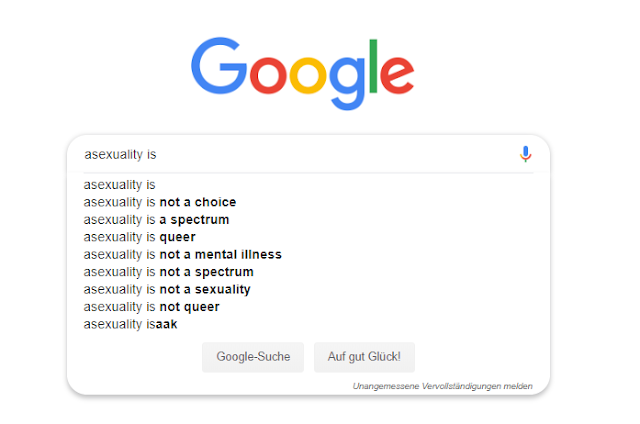This screenshot has width=640, height=424.
Task: Click the microphone voice search icon
Action: click(526, 154)
